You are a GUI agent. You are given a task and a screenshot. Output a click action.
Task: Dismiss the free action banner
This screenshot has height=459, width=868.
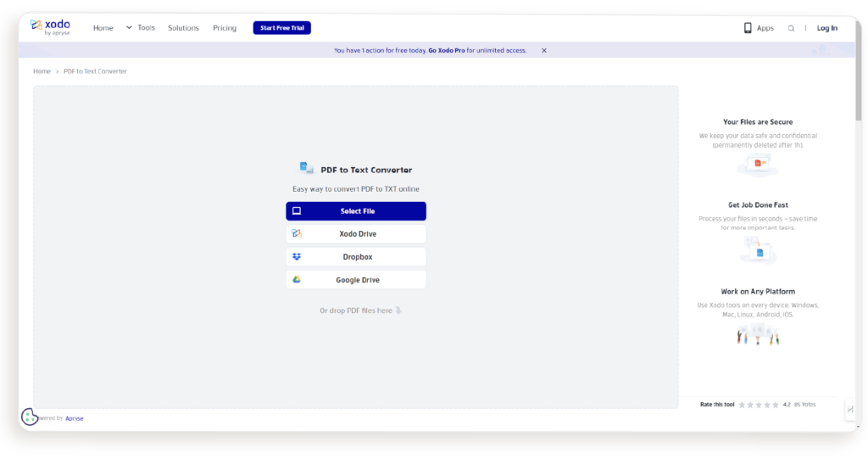(x=544, y=50)
